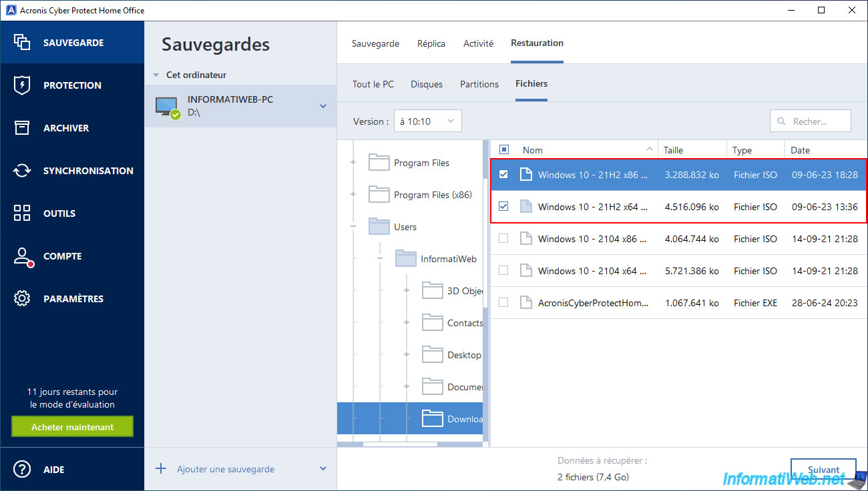The width and height of the screenshot is (868, 491).
Task: Click the search magnifier icon
Action: point(781,121)
